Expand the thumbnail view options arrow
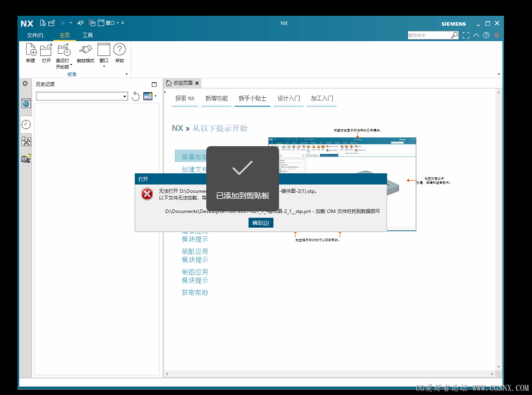The height and width of the screenshot is (395, 532). (155, 96)
